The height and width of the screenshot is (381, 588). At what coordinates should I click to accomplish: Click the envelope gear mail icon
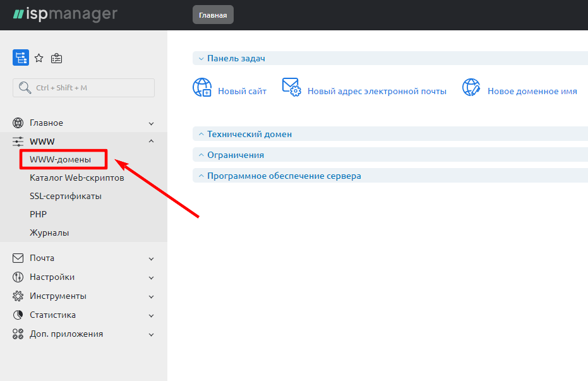(291, 88)
